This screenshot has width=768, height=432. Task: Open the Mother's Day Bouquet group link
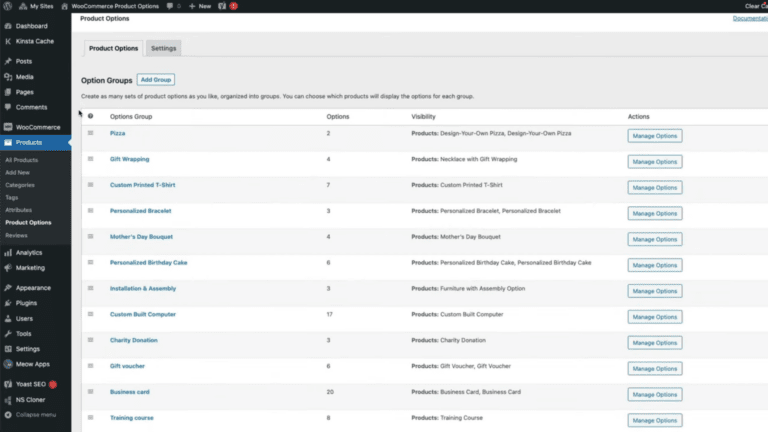point(141,237)
